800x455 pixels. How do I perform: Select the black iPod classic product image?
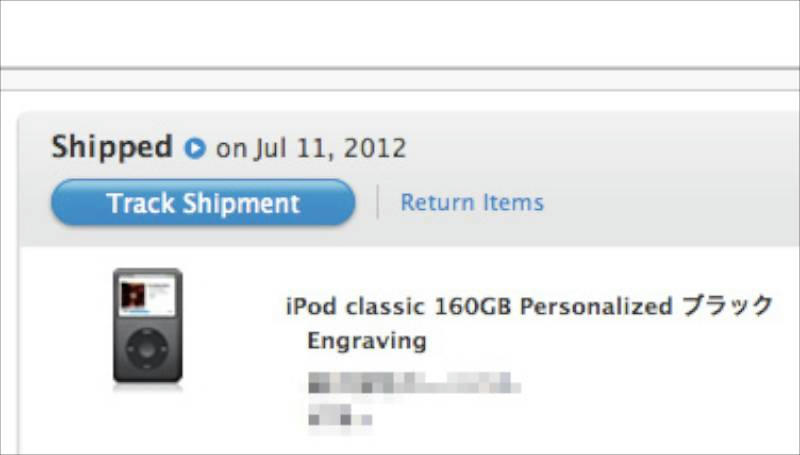coord(147,326)
